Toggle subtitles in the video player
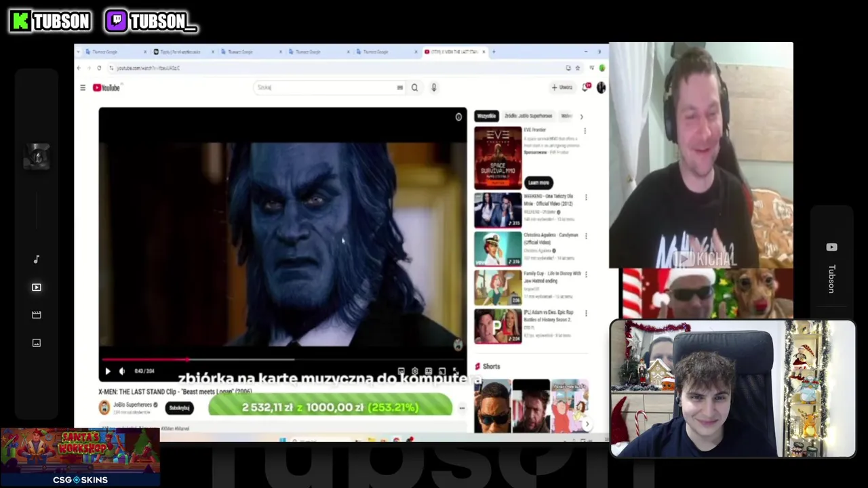This screenshot has height=488, width=868. point(401,371)
